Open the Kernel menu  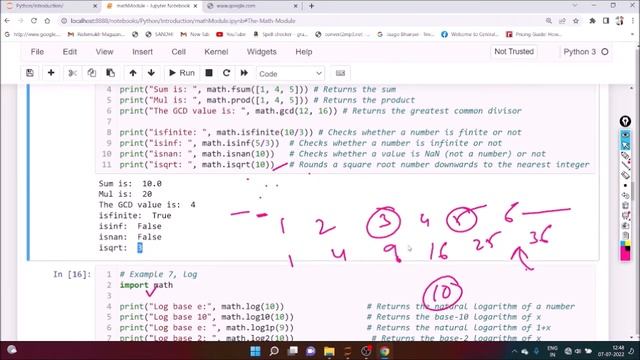216,52
